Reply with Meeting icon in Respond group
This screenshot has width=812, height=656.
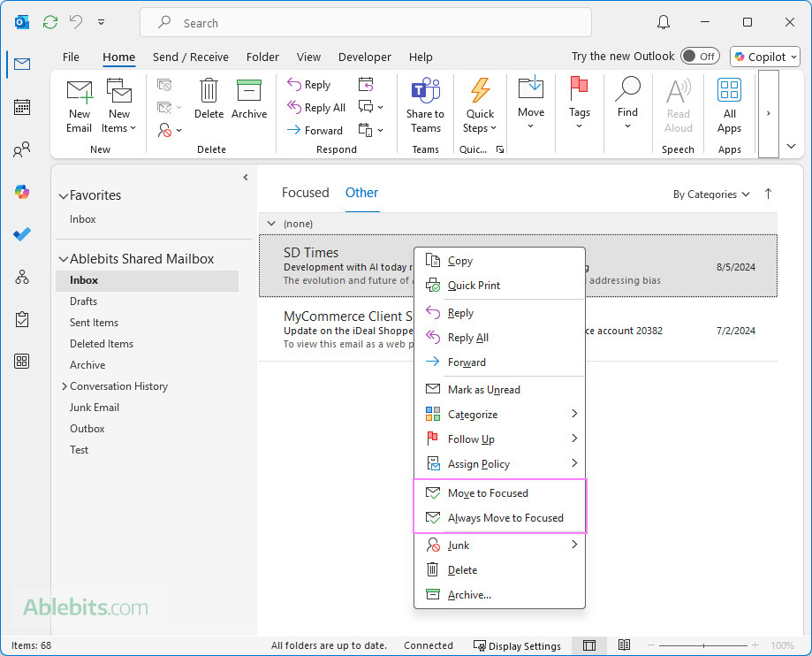click(366, 84)
